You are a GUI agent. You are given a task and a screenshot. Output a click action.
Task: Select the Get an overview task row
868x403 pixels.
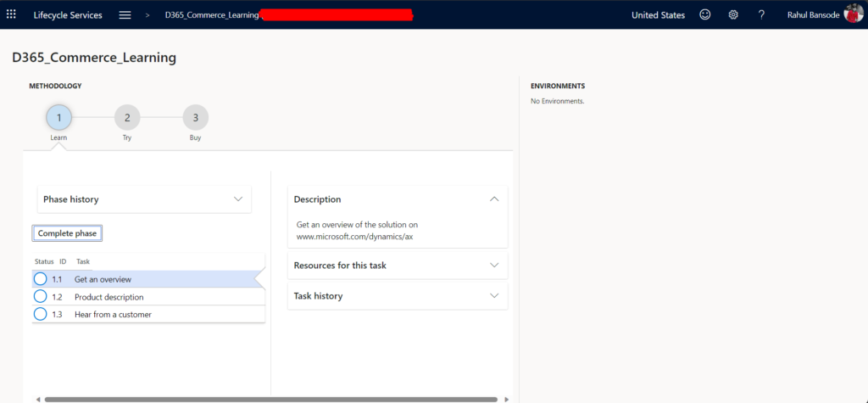(x=148, y=279)
